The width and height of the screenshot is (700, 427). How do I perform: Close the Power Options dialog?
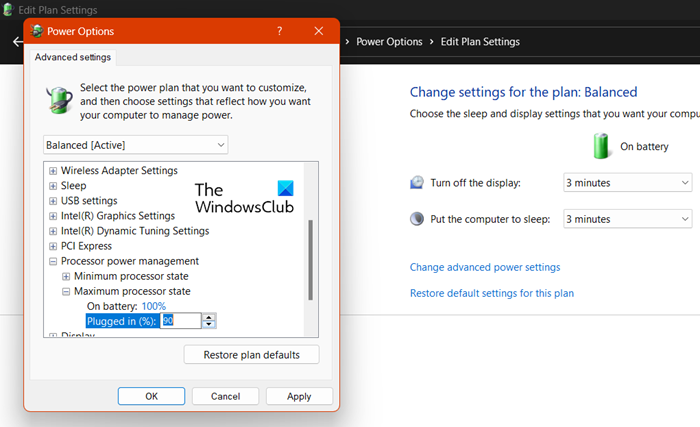[x=319, y=32]
